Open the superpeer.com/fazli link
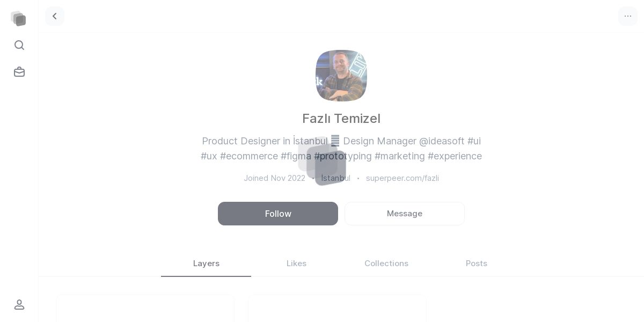Image resolution: width=644 pixels, height=322 pixels. coord(402,178)
